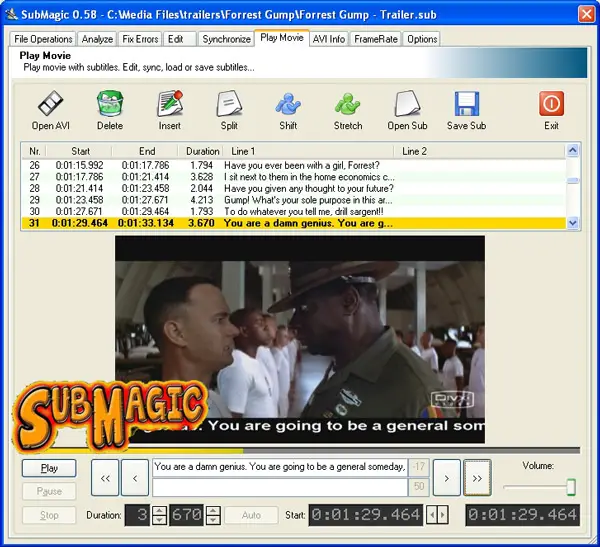Close the SubMagic window
The width and height of the screenshot is (600, 547).
[586, 15]
